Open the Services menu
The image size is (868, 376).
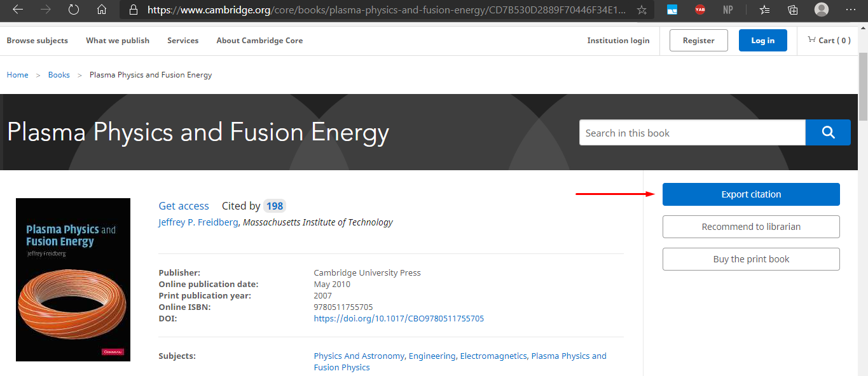point(183,40)
